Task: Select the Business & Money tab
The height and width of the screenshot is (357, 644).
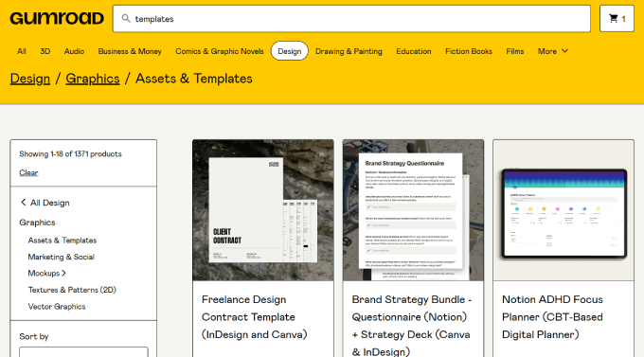Action: (130, 51)
